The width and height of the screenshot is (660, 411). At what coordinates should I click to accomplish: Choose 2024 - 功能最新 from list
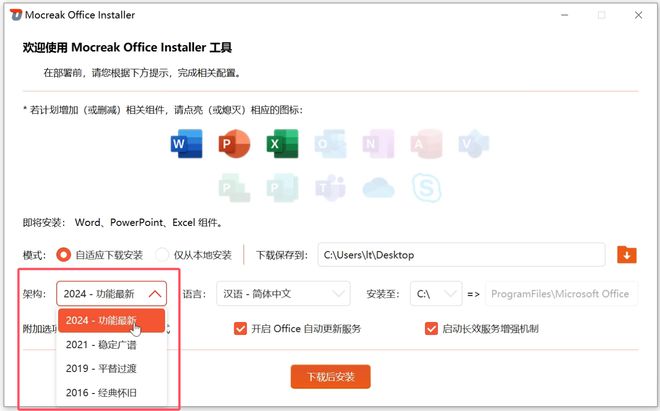pos(112,320)
